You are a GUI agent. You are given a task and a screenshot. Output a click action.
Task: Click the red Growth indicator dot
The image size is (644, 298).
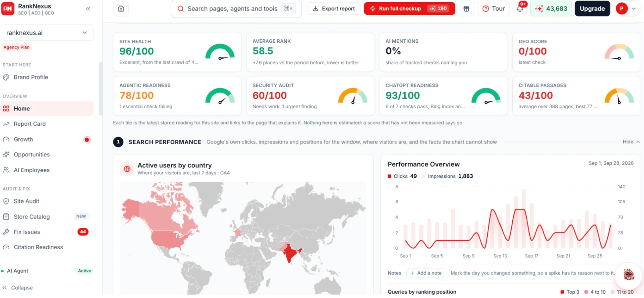pos(87,139)
